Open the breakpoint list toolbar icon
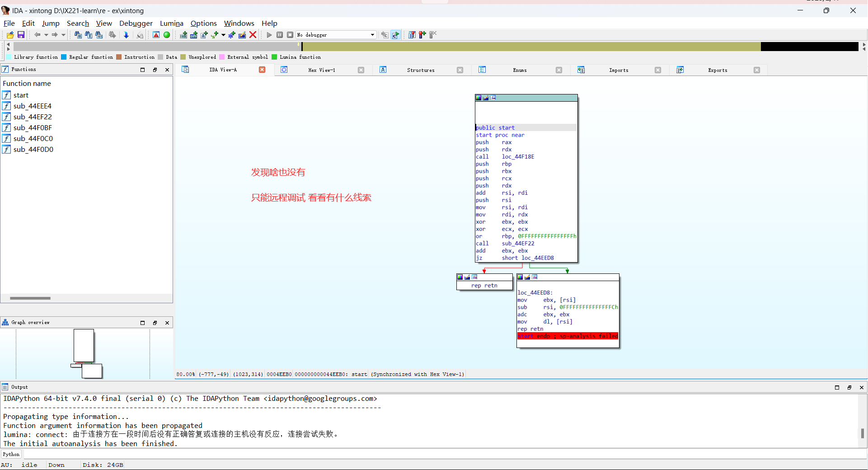This screenshot has height=470, width=868. click(412, 35)
